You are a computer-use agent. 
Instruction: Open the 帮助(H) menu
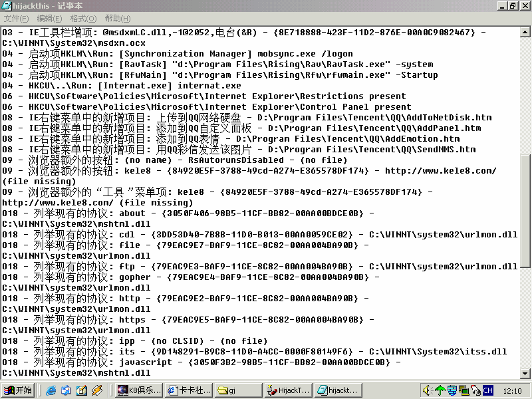click(x=118, y=19)
